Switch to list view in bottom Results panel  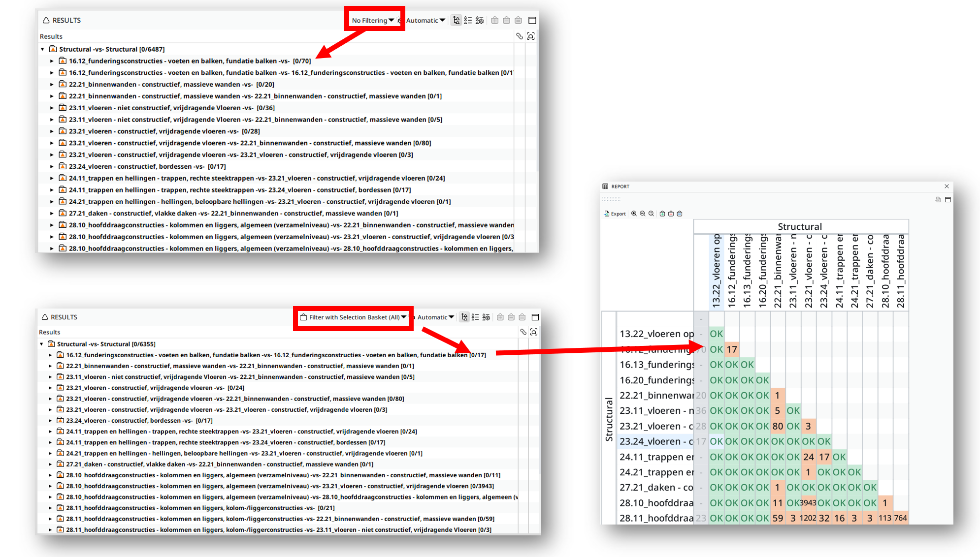pos(475,317)
